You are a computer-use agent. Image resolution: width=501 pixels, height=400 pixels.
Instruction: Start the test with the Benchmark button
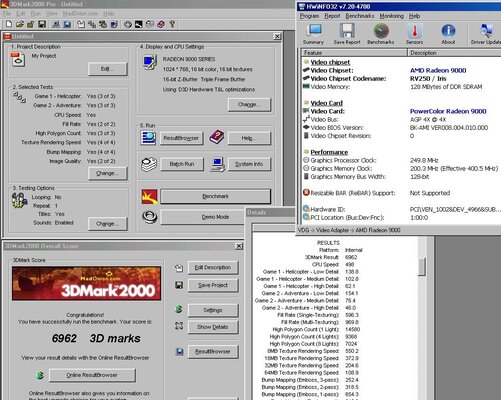(x=215, y=196)
